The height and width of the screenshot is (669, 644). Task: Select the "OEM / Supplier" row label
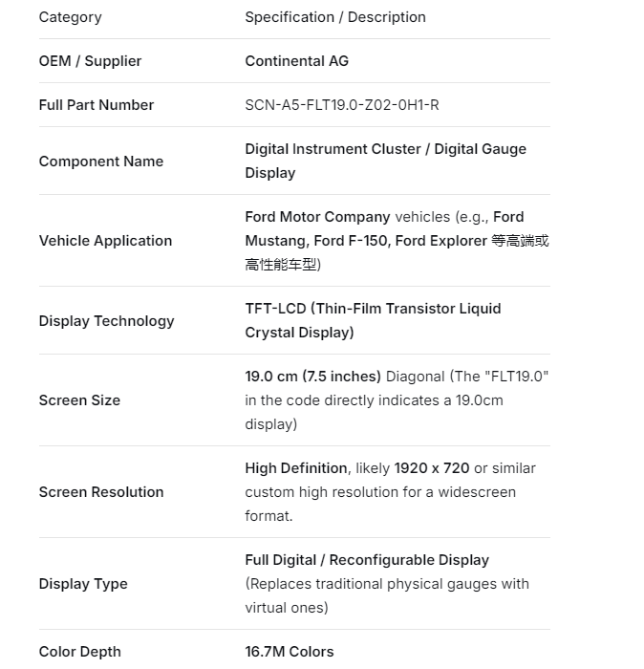click(x=90, y=61)
